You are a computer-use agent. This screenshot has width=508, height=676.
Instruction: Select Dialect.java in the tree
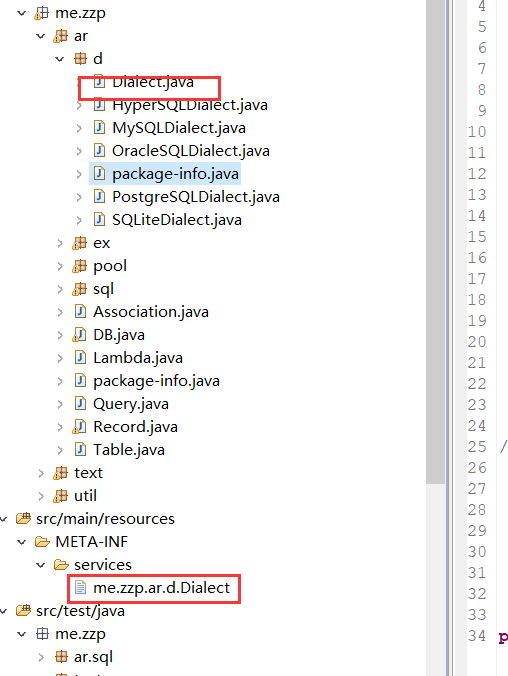coord(153,81)
